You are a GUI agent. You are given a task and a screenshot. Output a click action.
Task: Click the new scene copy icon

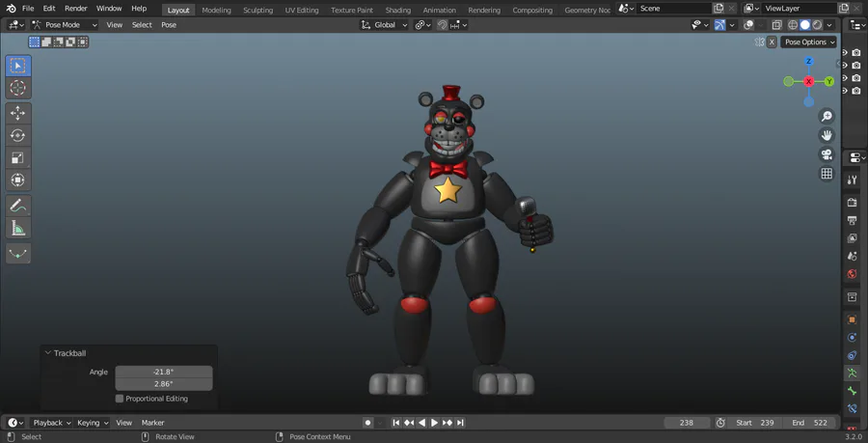(x=719, y=9)
